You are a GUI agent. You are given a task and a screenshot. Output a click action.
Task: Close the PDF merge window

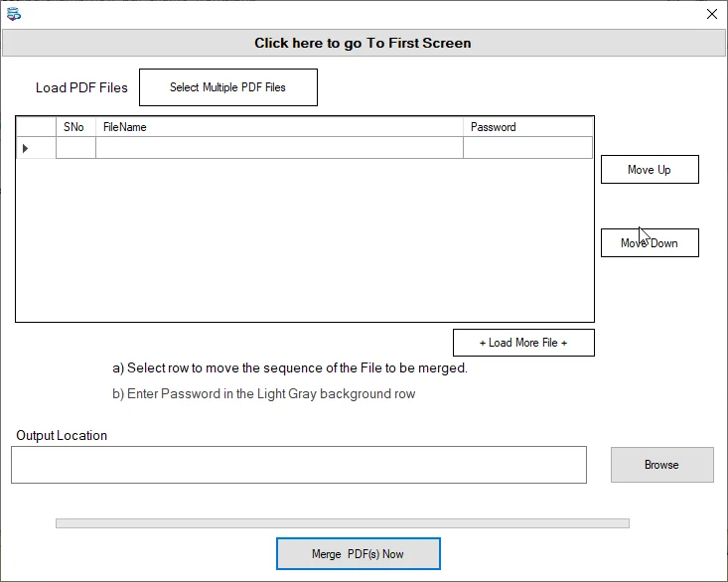click(x=712, y=14)
